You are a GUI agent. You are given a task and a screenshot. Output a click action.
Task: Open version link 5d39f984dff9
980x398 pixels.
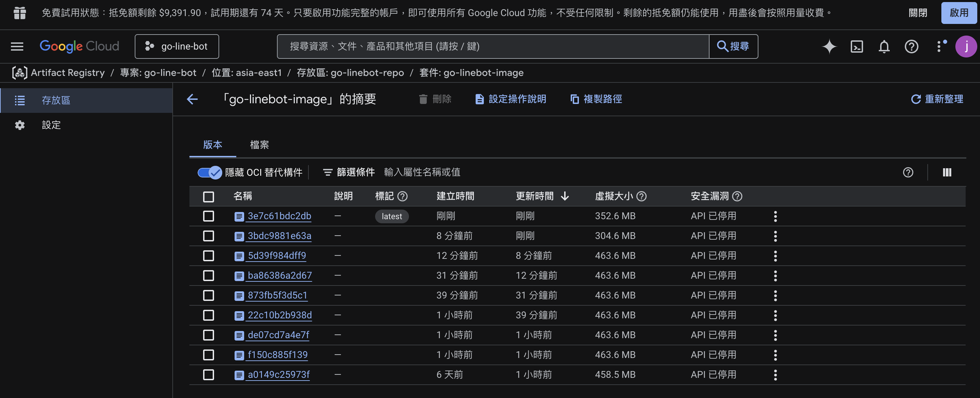(277, 256)
